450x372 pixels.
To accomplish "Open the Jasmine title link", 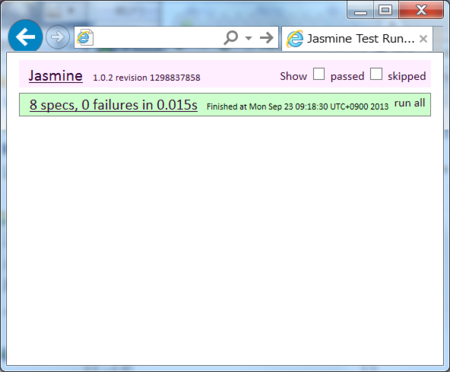I will [x=56, y=76].
